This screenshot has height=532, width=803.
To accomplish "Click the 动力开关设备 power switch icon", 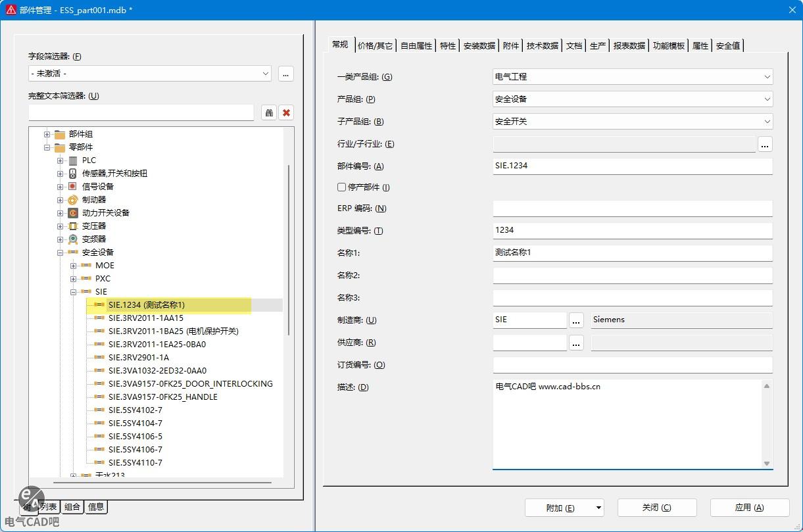I will pos(73,213).
